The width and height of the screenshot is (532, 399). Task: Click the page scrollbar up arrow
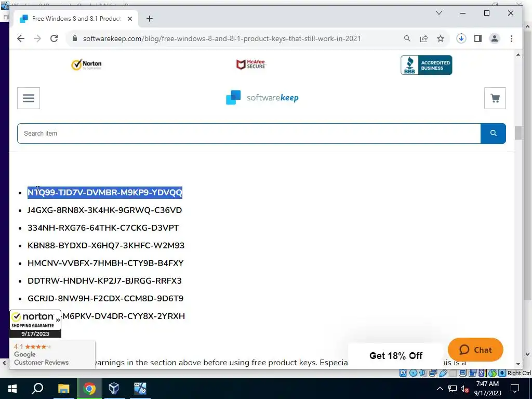coord(518,55)
